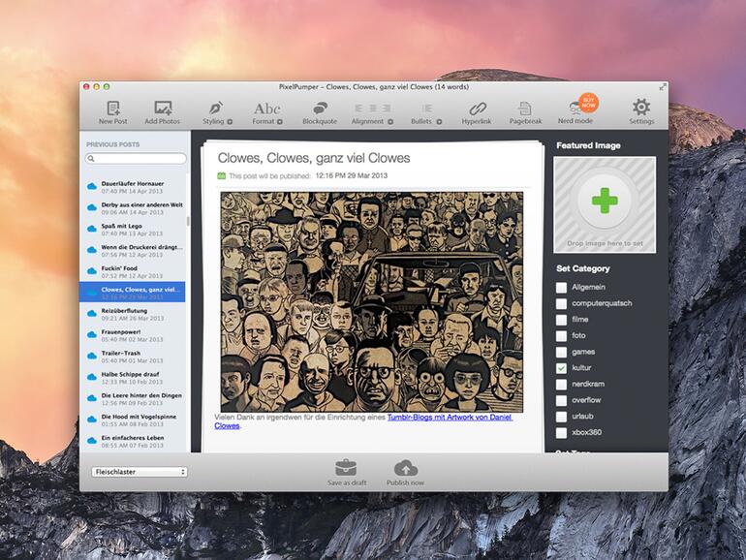The image size is (746, 560).
Task: Apply Blockquote formatting
Action: coord(320,112)
